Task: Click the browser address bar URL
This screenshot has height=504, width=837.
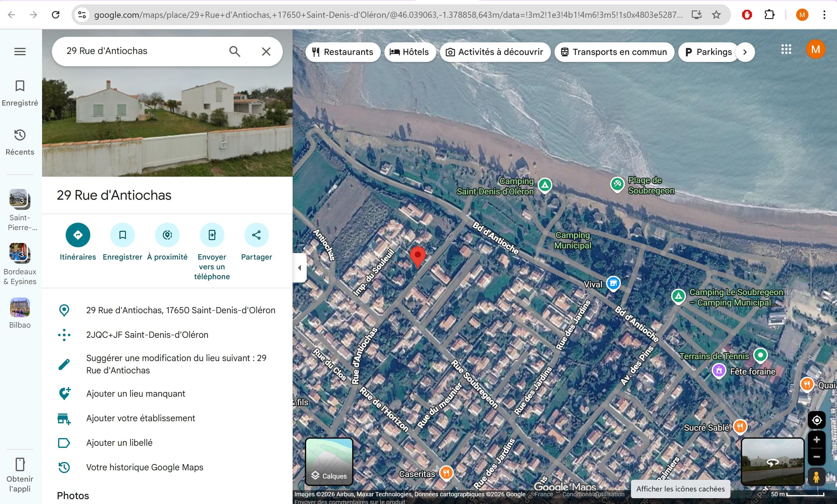Action: tap(388, 15)
